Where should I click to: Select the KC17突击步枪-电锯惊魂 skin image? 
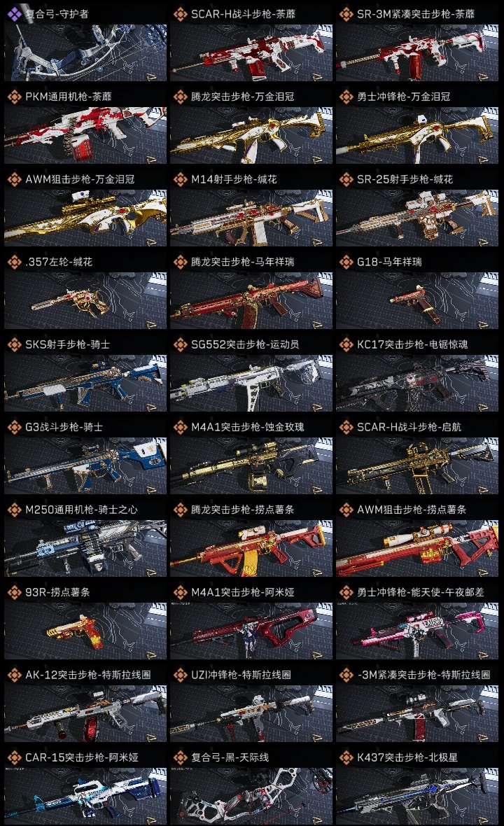click(x=417, y=383)
